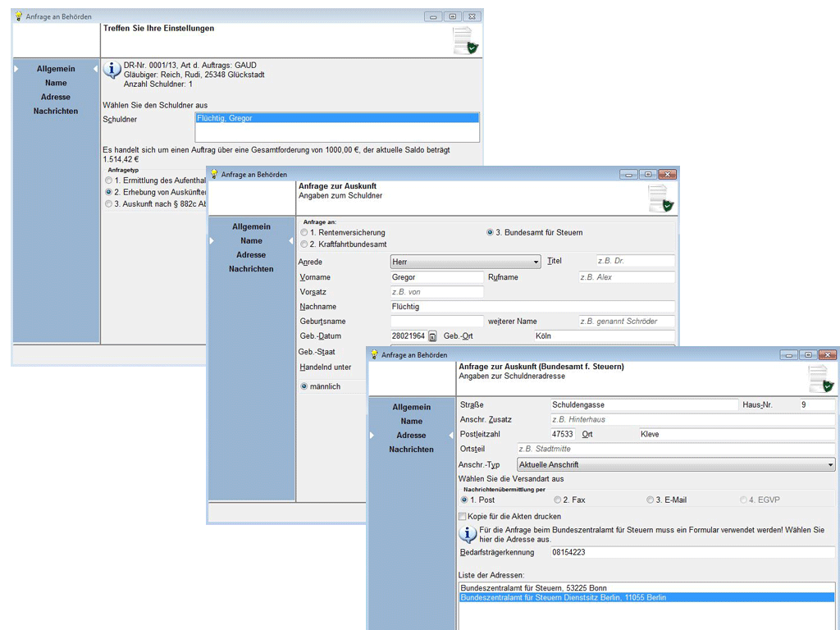The height and width of the screenshot is (630, 840).
Task: Open Nachrichten in the Schuldneradresse window sidebar
Action: 411,450
